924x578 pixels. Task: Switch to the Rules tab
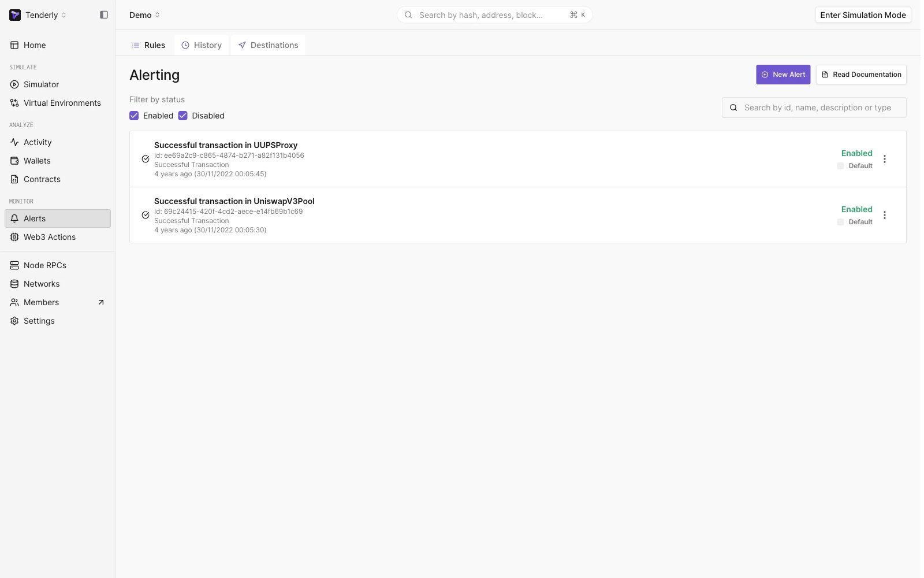pos(148,45)
